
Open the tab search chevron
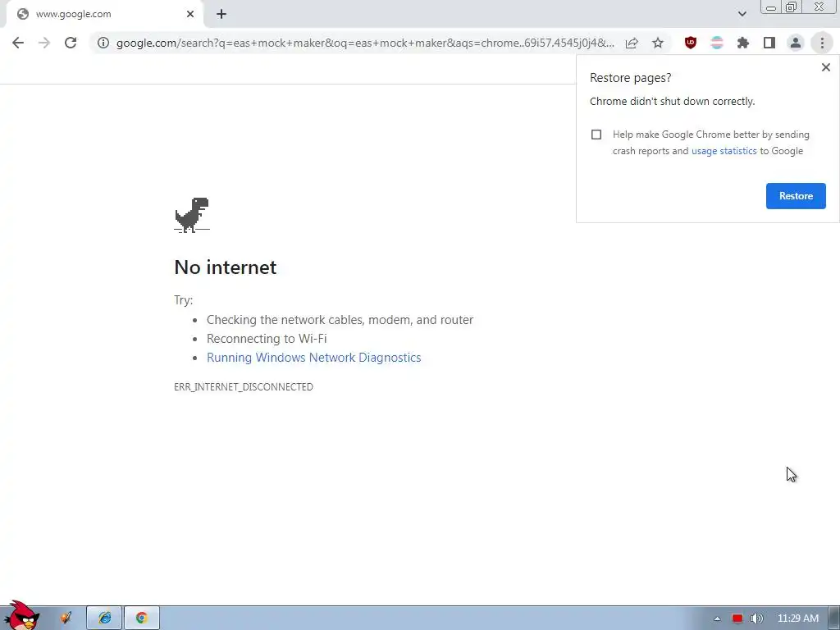(x=742, y=14)
